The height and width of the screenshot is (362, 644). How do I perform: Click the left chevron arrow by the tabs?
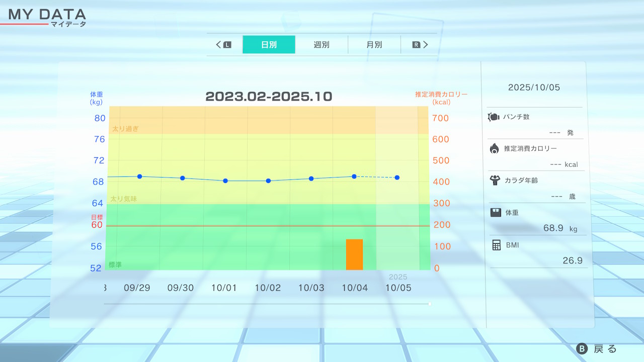(x=218, y=45)
